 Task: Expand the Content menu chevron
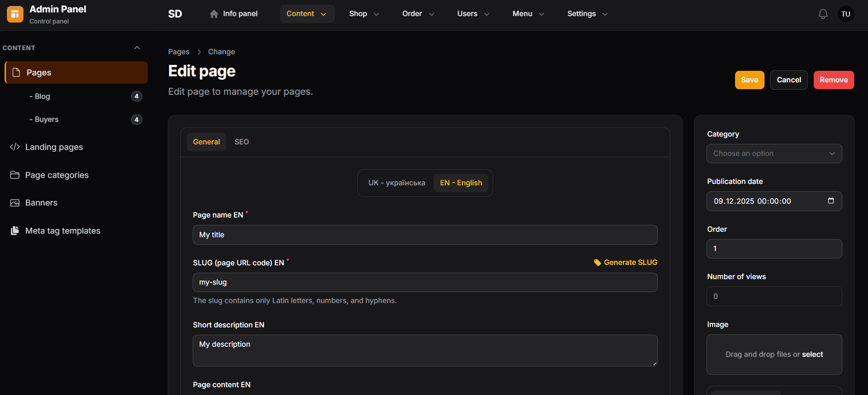click(x=324, y=14)
